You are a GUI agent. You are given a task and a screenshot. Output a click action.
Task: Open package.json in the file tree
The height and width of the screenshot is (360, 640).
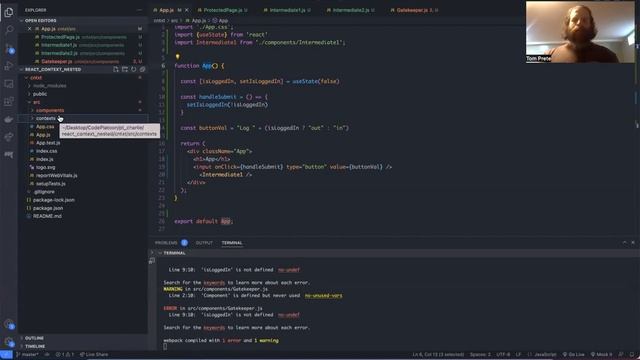pos(48,208)
